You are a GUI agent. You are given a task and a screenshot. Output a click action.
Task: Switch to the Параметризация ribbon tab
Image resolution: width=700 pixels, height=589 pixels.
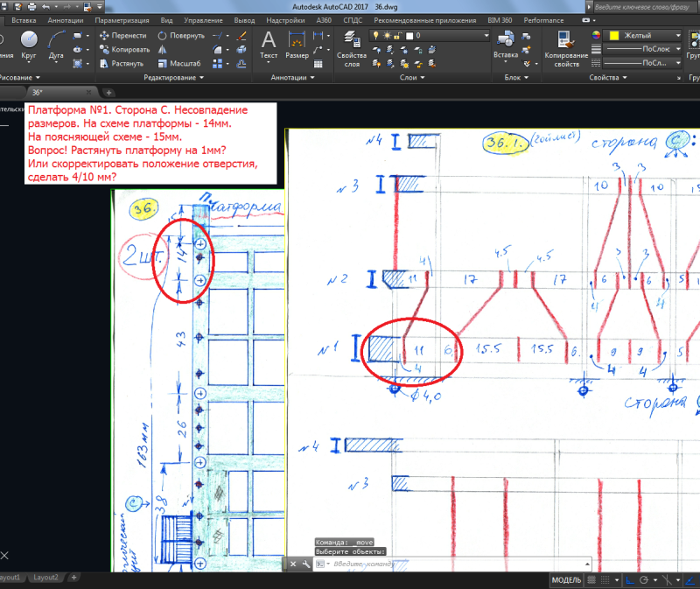[x=122, y=18]
